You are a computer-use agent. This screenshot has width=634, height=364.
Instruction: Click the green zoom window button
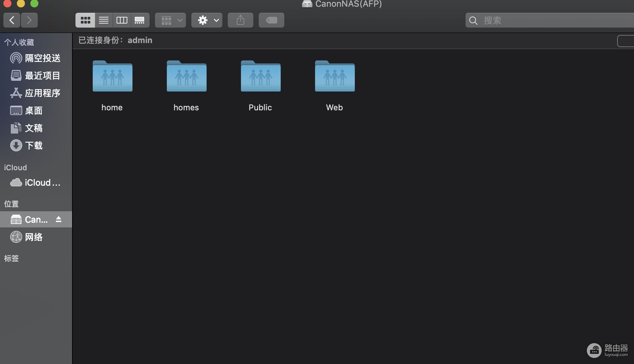click(x=34, y=3)
